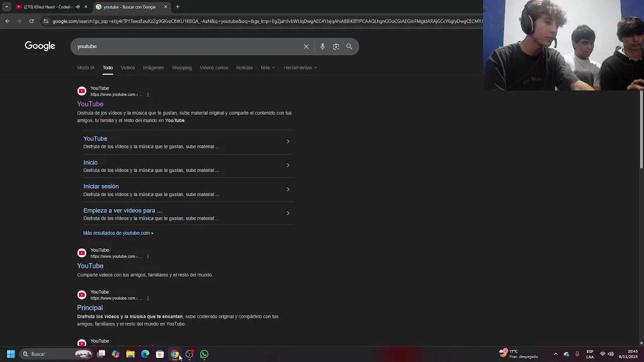Open three-dot menu of first result
Image resolution: width=644 pixels, height=362 pixels.
tap(147, 95)
